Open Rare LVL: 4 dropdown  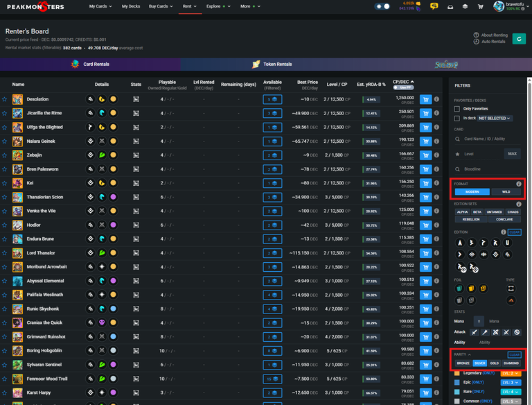pos(511,392)
